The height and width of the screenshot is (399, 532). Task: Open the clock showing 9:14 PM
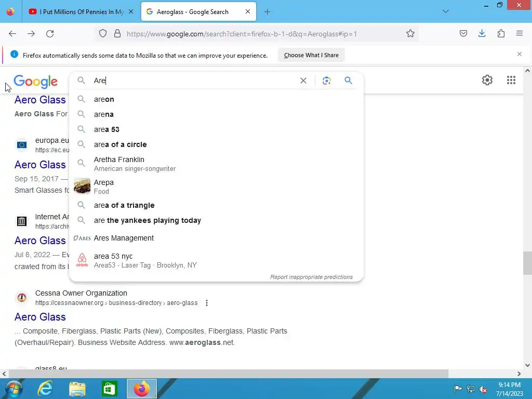(x=509, y=389)
